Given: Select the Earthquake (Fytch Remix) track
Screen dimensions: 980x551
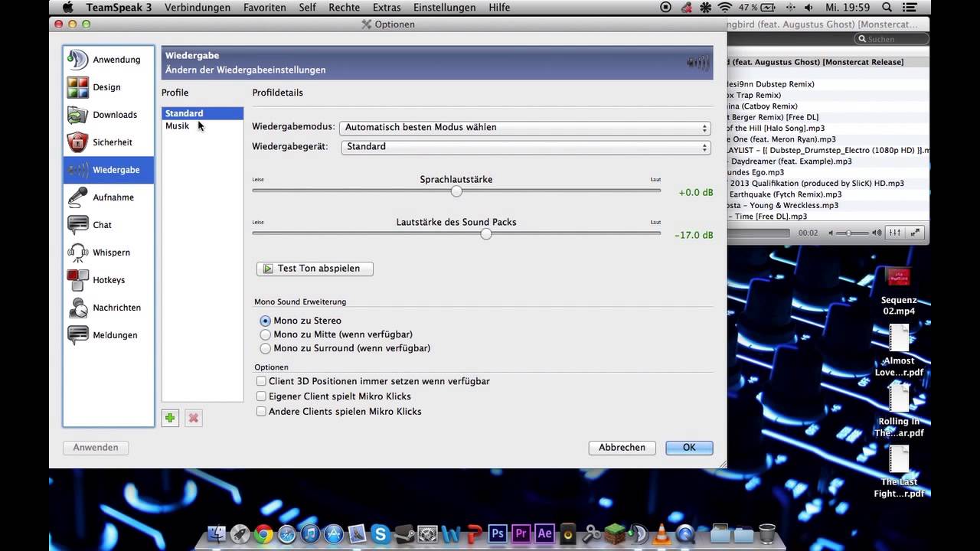Looking at the screenshot, I should [828, 194].
